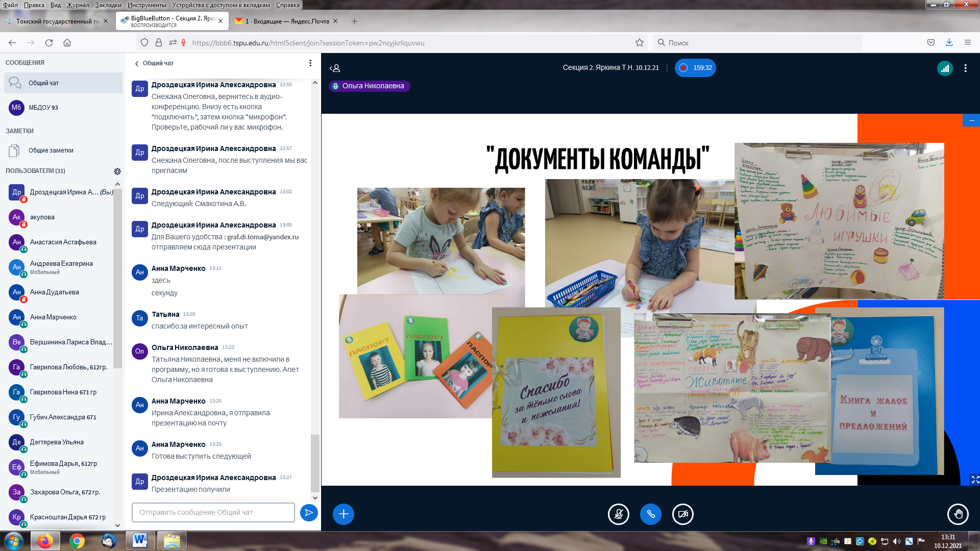The height and width of the screenshot is (551, 980).
Task: Click the send chat message arrow button
Action: point(309,512)
